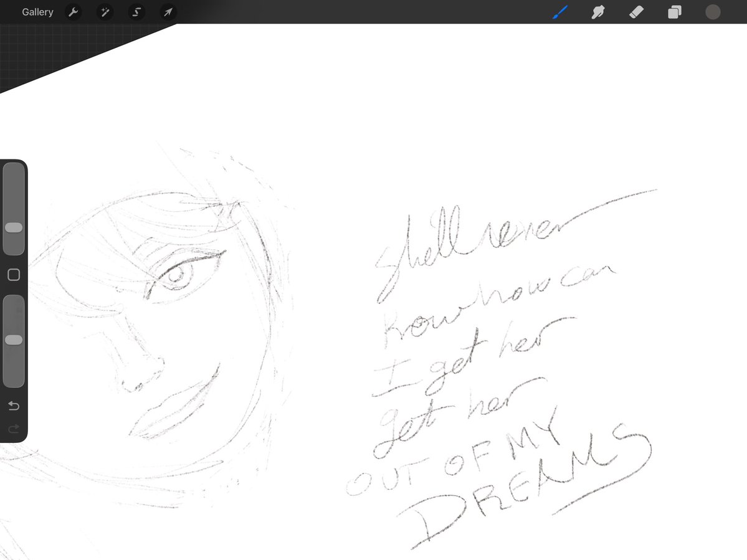Open the Adjustments magic wand menu
Image resolution: width=747 pixels, height=560 pixels.
coord(105,12)
